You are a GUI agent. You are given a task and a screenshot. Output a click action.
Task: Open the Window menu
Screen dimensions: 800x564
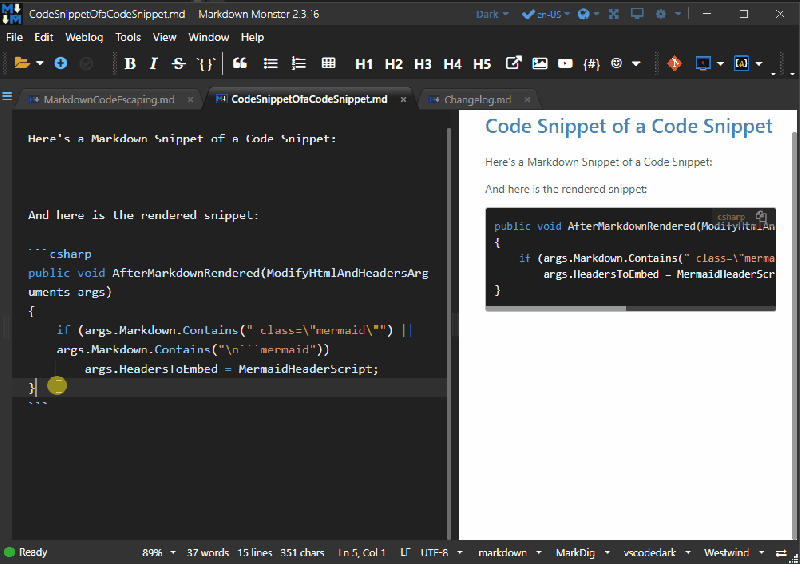coord(209,37)
